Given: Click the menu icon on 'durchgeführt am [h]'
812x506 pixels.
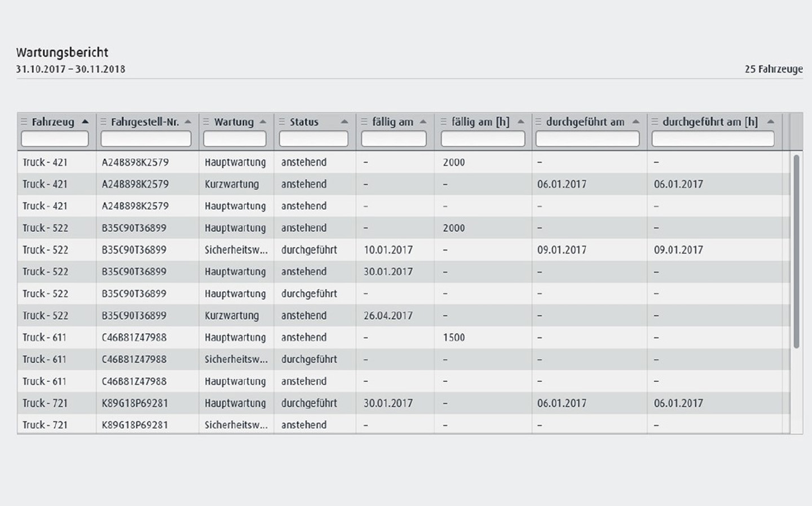Looking at the screenshot, I should 655,122.
